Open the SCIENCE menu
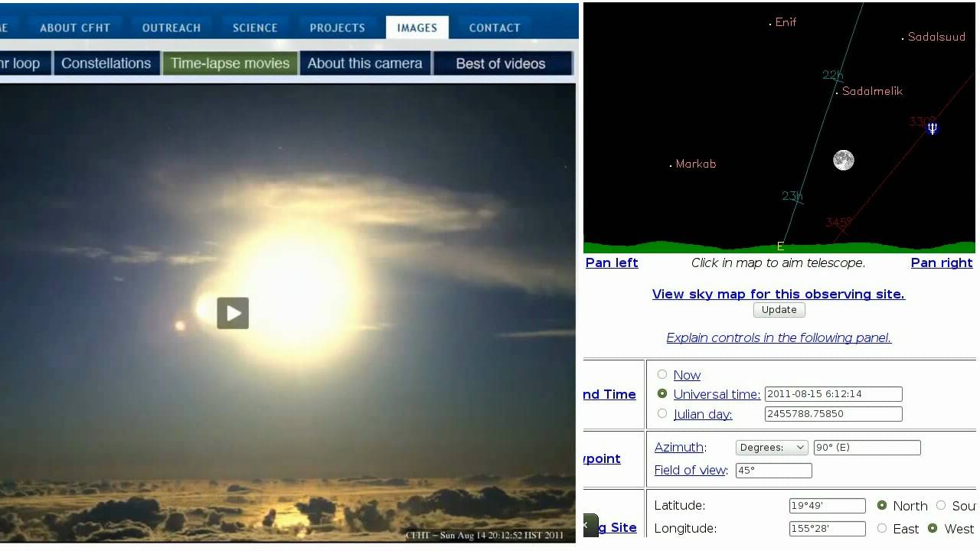 click(255, 28)
